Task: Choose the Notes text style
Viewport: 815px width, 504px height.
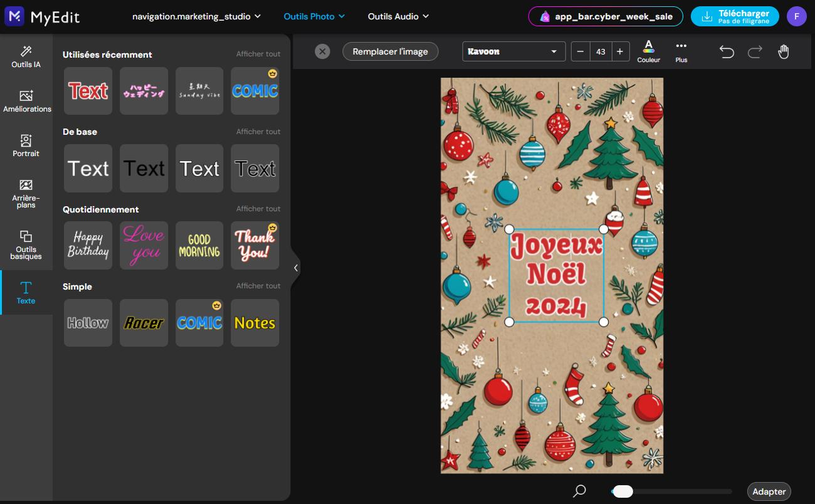Action: (x=255, y=323)
